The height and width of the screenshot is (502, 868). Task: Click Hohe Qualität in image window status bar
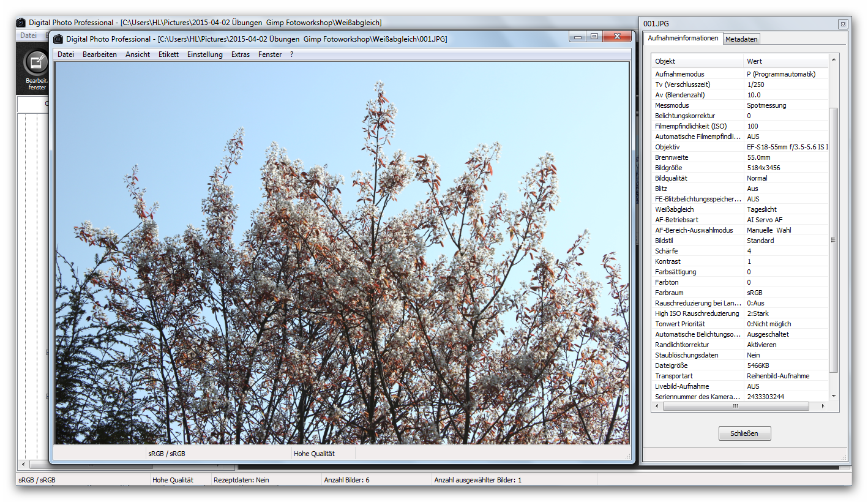point(314,454)
